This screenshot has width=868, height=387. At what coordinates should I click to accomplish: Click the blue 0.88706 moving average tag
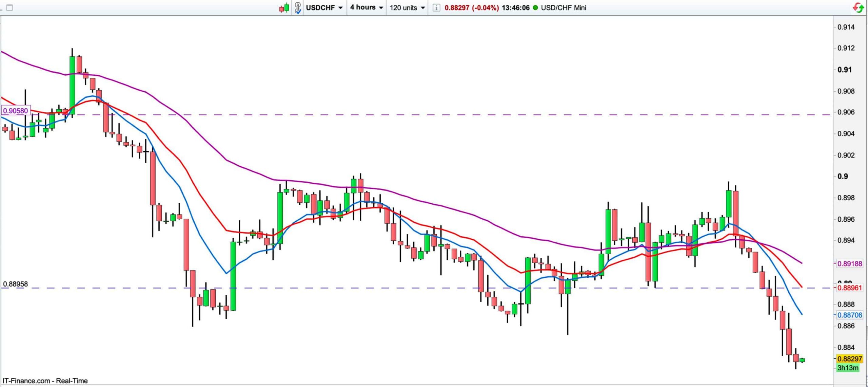pyautogui.click(x=849, y=315)
